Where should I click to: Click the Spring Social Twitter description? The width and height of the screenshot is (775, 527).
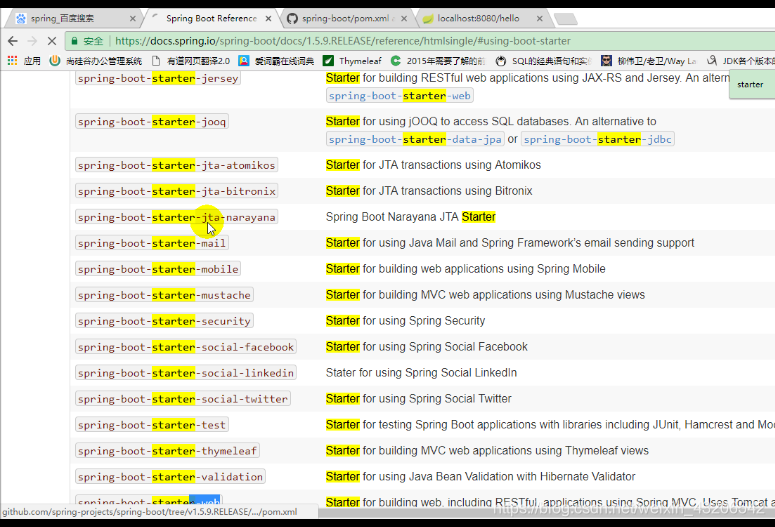click(x=419, y=399)
